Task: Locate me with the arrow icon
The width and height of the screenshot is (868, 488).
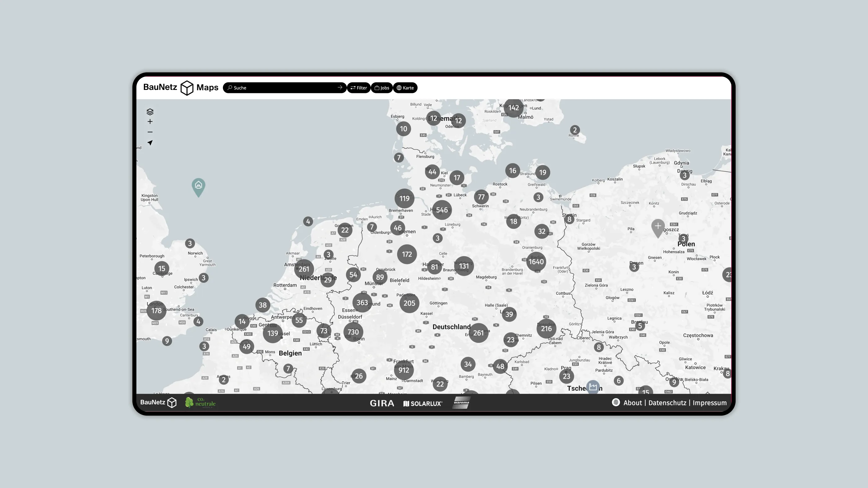Action: [x=150, y=143]
